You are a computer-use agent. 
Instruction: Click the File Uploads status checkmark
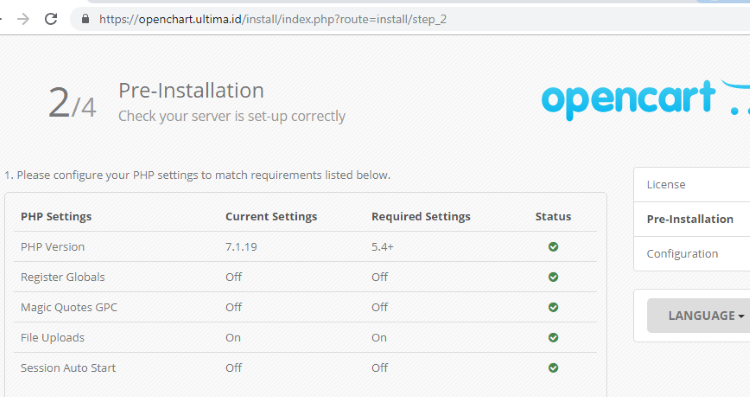(553, 338)
